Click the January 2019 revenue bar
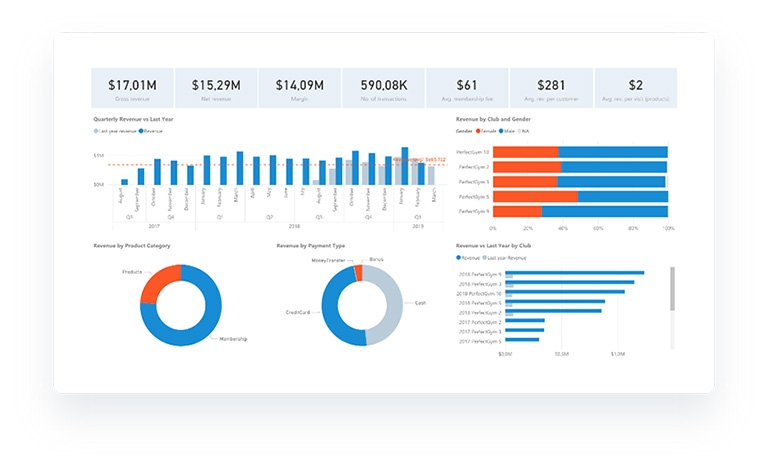This screenshot has width=768, height=469. (x=405, y=166)
